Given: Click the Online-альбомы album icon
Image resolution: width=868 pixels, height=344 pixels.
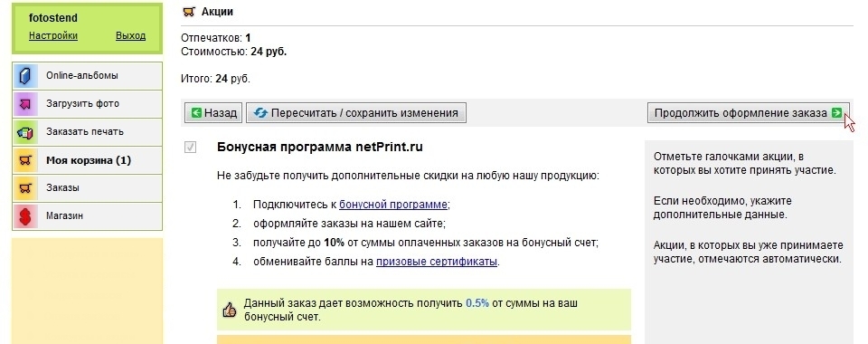Looking at the screenshot, I should (25, 76).
